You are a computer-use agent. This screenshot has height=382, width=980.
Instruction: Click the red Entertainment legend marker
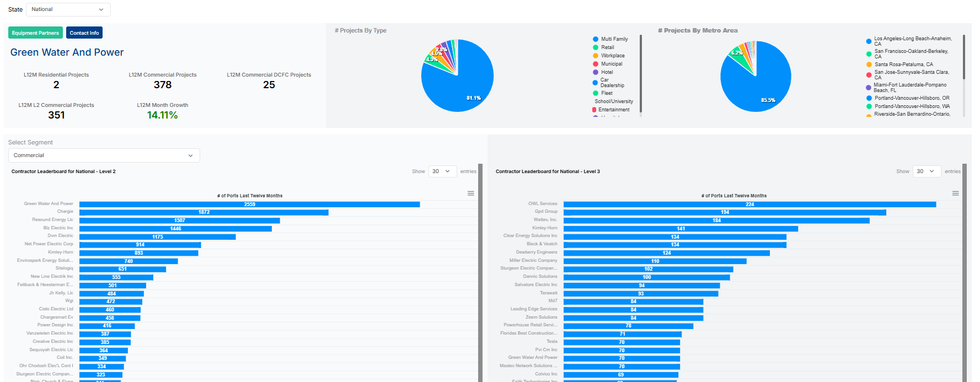coord(594,110)
